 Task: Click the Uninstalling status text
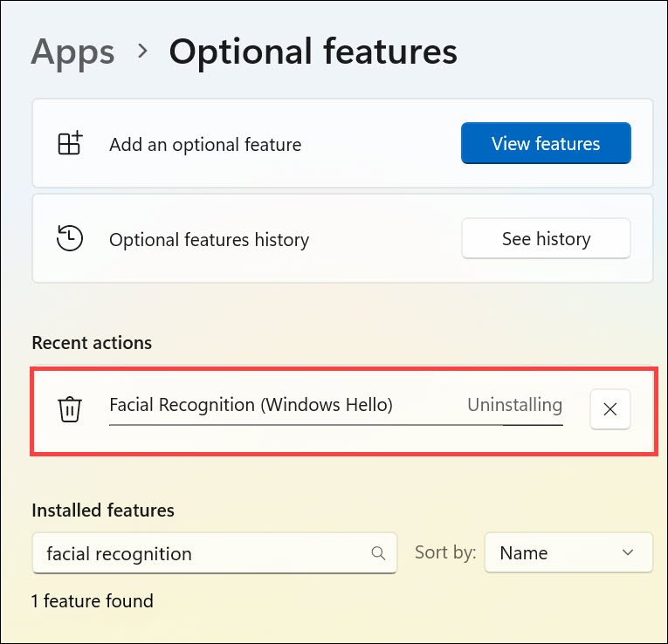coord(514,405)
